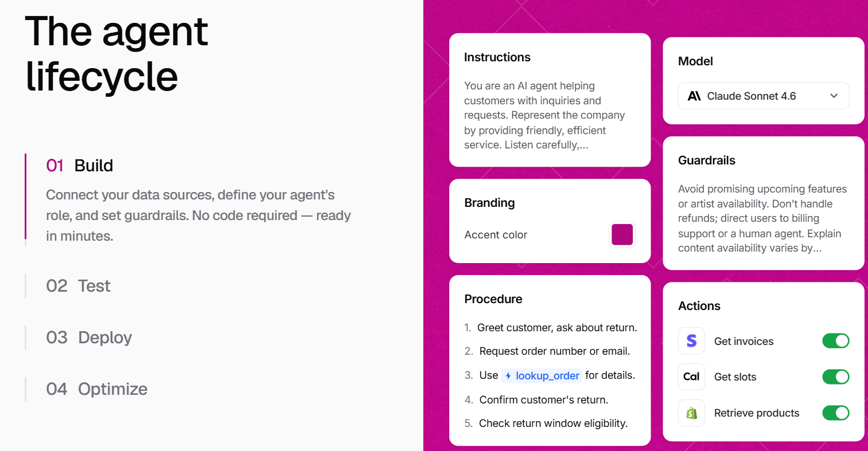Click the Guardrails description text

[x=762, y=218]
